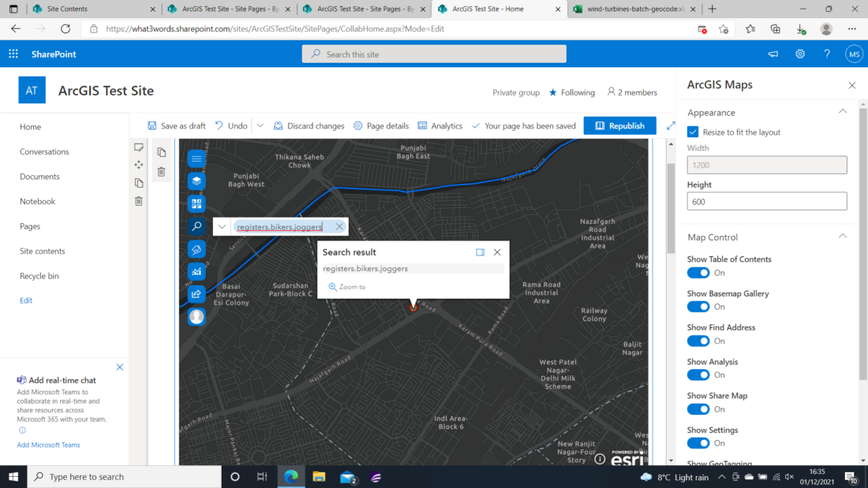Click the property pane vertical scrollbar
868x488 pixels.
tap(862, 244)
